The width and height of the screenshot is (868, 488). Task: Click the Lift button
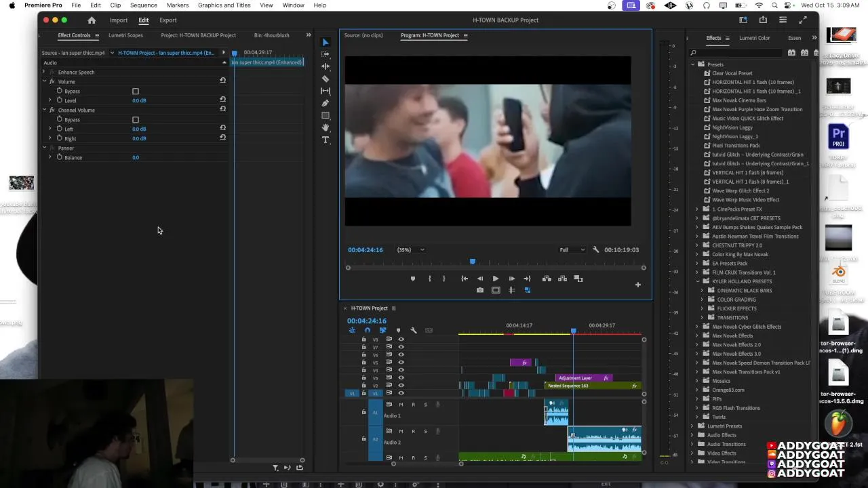click(547, 279)
